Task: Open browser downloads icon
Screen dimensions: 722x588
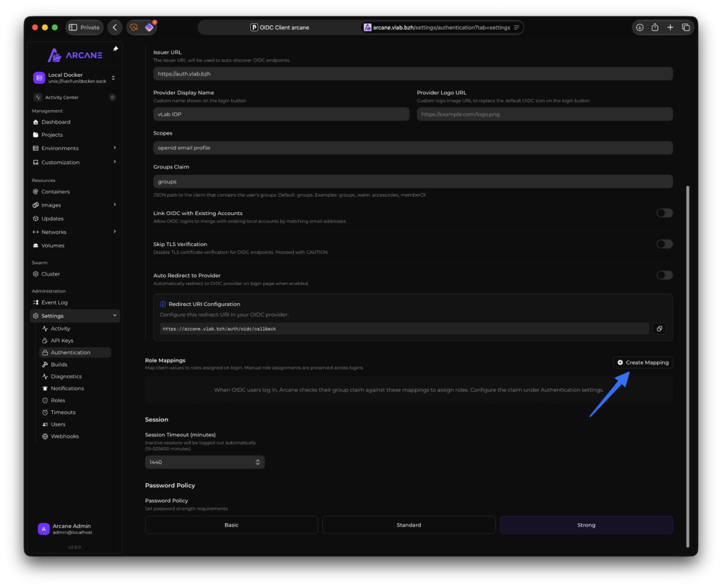Action: [x=640, y=27]
